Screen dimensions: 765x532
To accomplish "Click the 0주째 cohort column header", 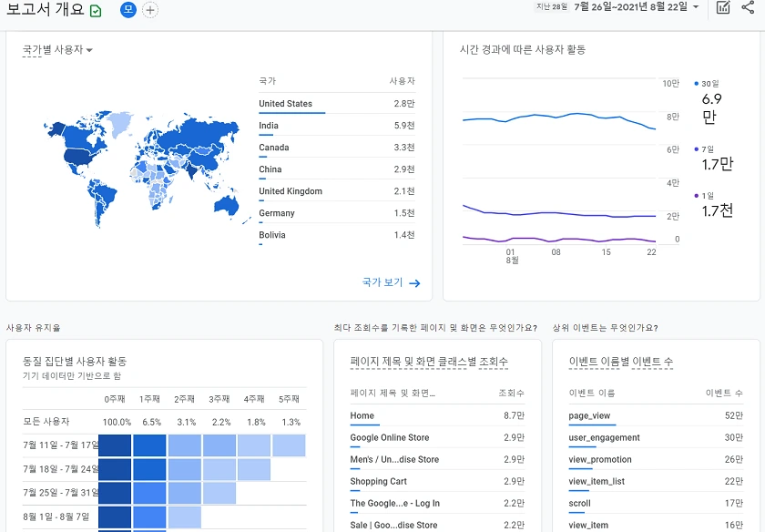I will [x=115, y=399].
